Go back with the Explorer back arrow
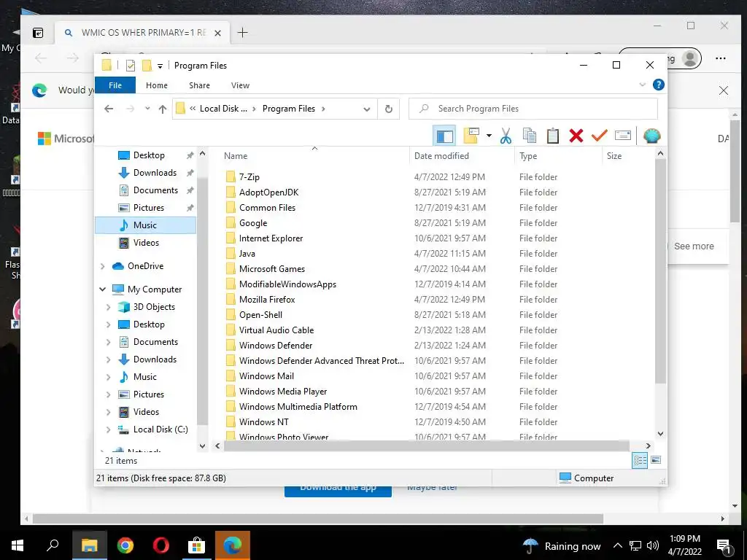 pyautogui.click(x=109, y=109)
